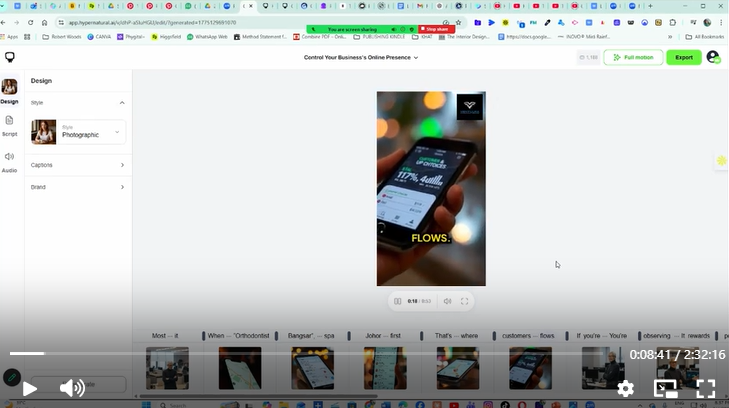Select the 'That's -- where' scene thumbnail

point(457,368)
